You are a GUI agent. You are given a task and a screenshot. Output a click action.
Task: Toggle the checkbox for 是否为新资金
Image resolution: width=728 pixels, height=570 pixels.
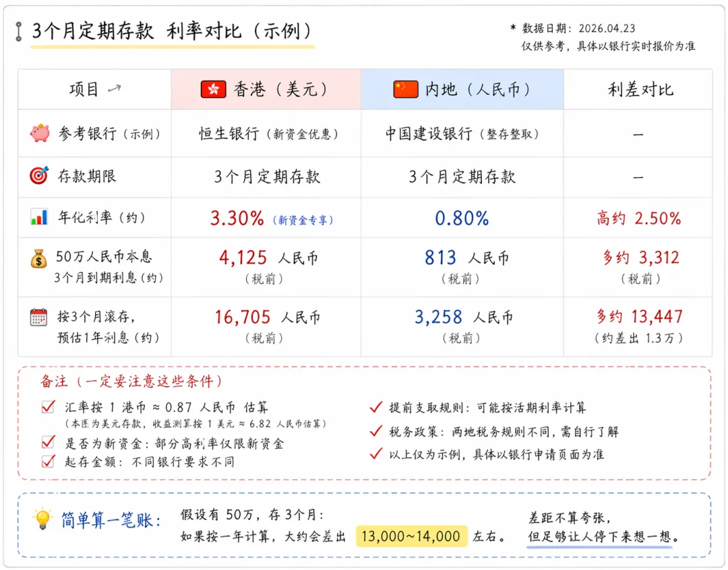(x=49, y=442)
